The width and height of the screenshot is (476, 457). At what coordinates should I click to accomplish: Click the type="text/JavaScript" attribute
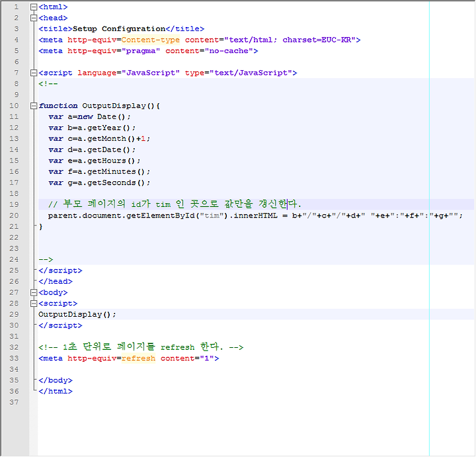[x=239, y=73]
